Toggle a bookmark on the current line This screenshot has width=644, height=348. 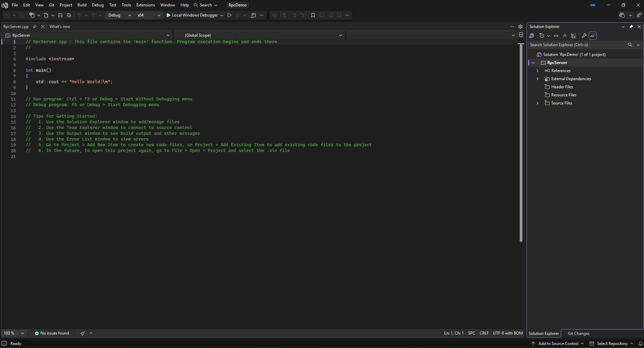coord(313,15)
